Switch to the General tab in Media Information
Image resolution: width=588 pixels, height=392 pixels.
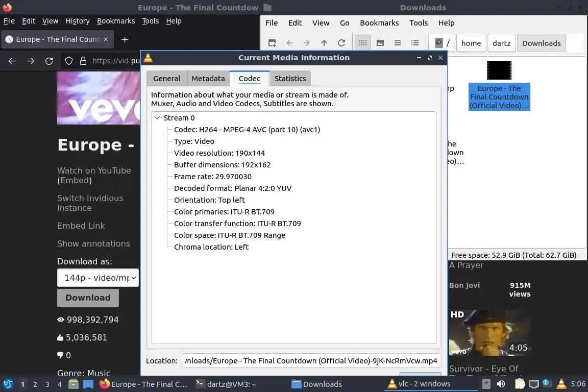point(166,79)
